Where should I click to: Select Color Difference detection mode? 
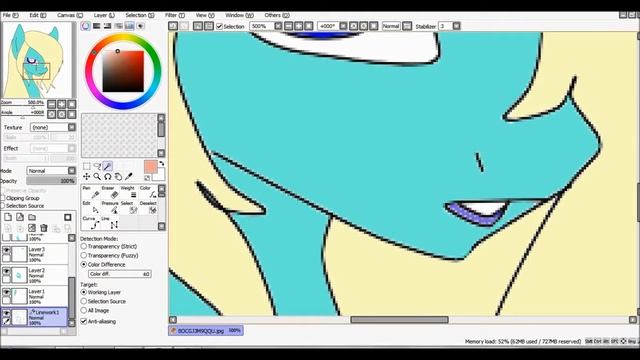pyautogui.click(x=84, y=264)
